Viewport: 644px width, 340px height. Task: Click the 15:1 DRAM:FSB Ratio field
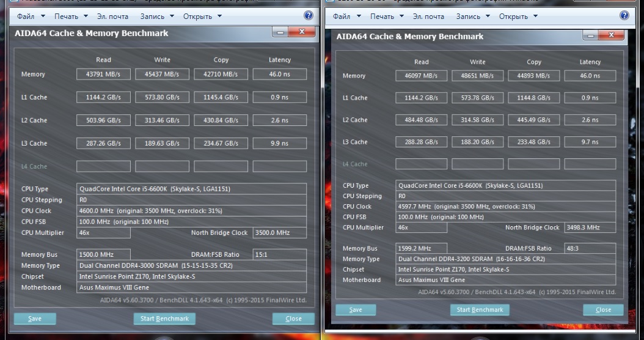(279, 254)
